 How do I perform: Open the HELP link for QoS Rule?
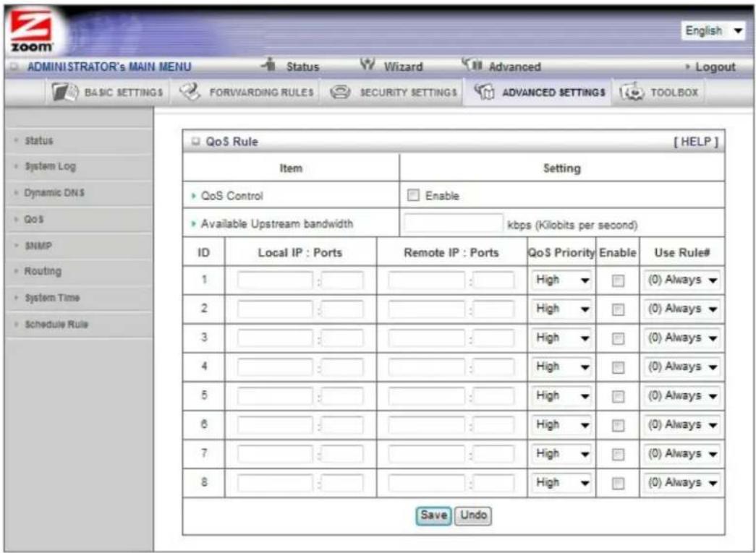tap(696, 142)
